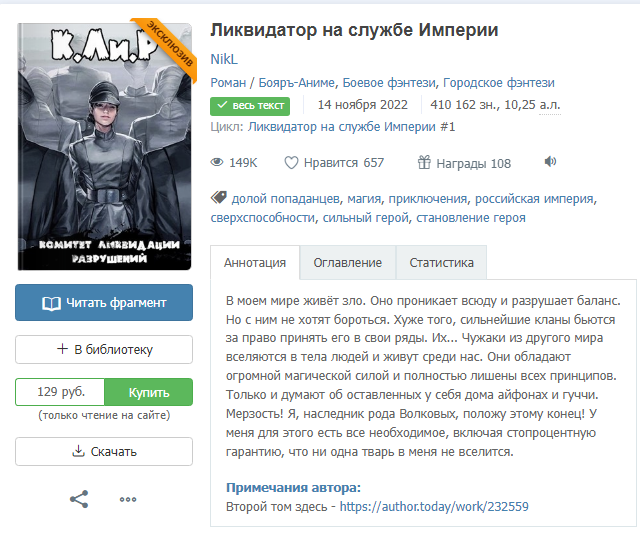Viewport: 640px width, 536px height.
Task: Click the eye views icon
Action: [x=217, y=162]
